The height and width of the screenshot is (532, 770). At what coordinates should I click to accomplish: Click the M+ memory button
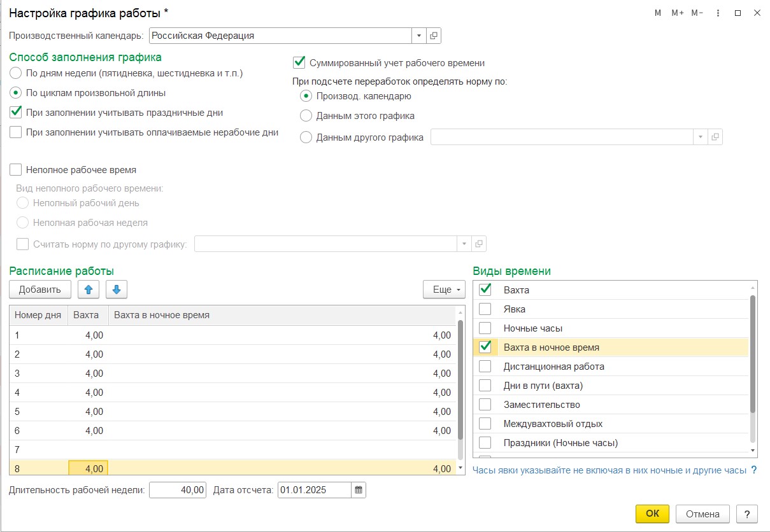677,13
